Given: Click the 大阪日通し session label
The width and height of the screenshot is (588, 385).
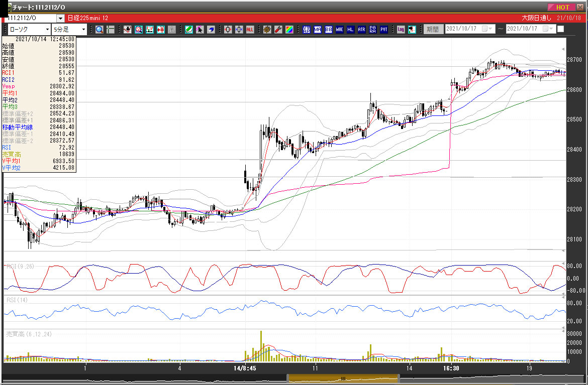Looking at the screenshot, I should (536, 18).
